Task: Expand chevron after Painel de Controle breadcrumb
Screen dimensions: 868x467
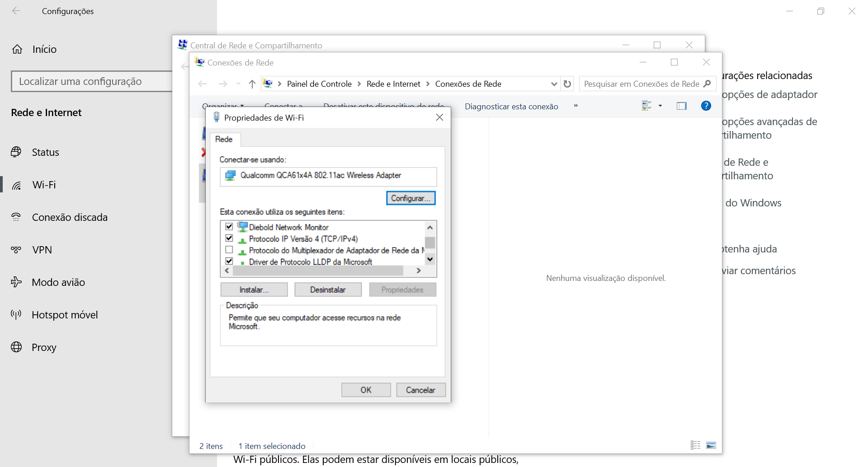Action: [359, 84]
